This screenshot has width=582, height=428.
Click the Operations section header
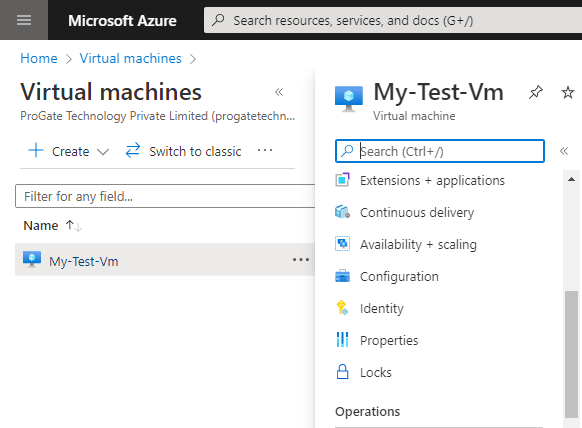click(367, 411)
